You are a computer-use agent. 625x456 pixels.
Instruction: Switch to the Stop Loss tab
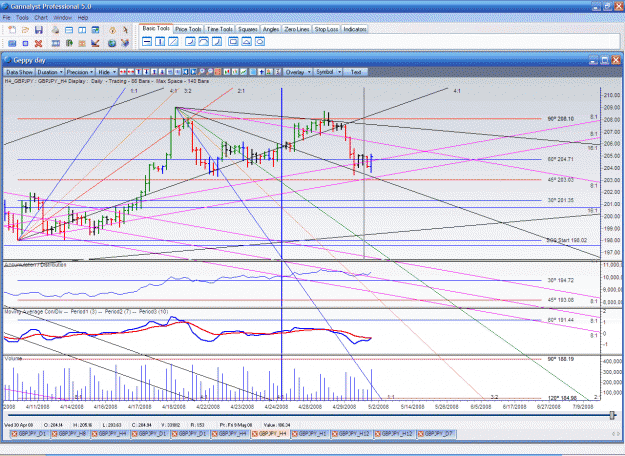[x=326, y=29]
